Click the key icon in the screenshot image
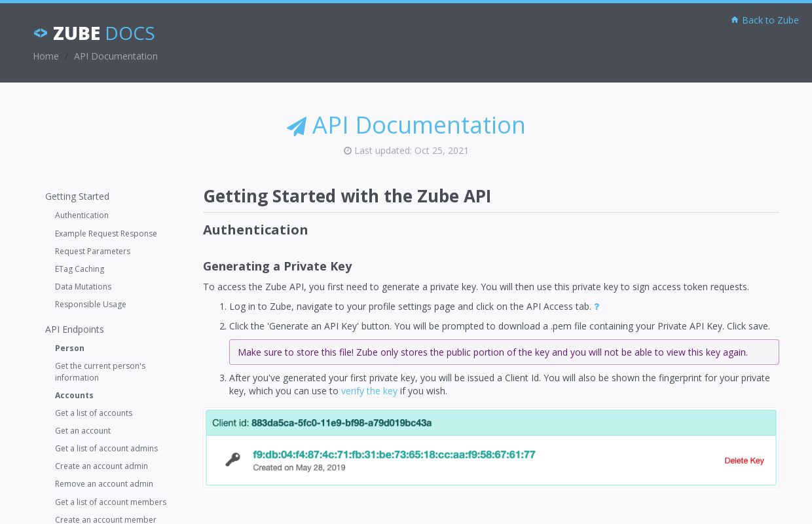The width and height of the screenshot is (812, 524). tap(232, 460)
